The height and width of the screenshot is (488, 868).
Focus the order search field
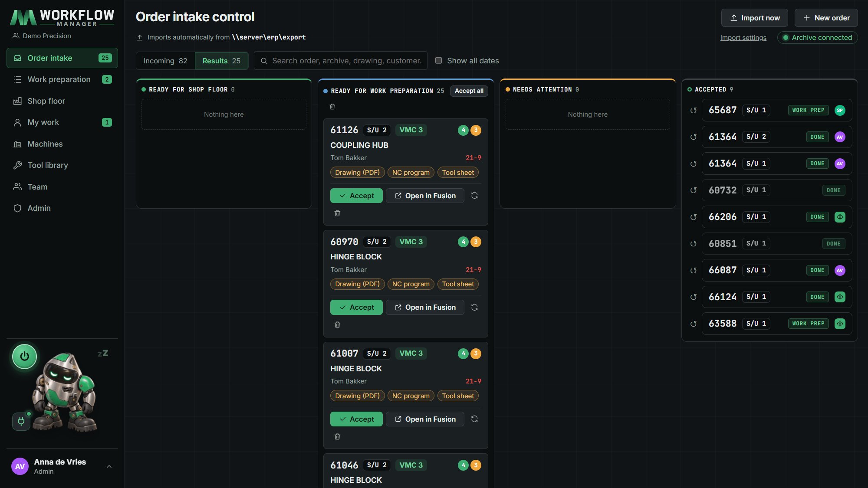341,61
